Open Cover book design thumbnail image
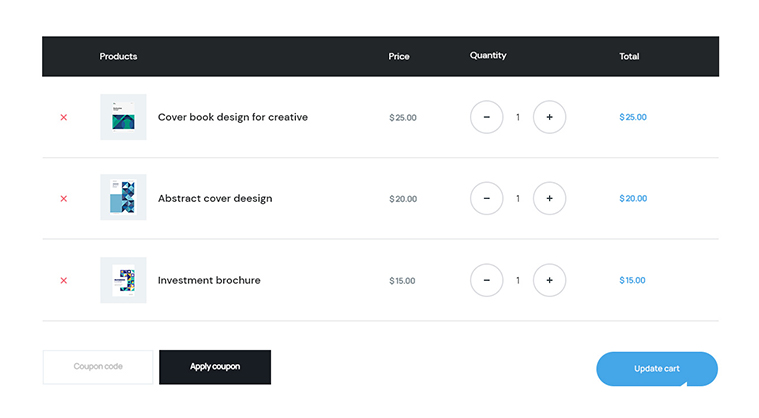Image resolution: width=759 pixels, height=418 pixels. click(123, 117)
